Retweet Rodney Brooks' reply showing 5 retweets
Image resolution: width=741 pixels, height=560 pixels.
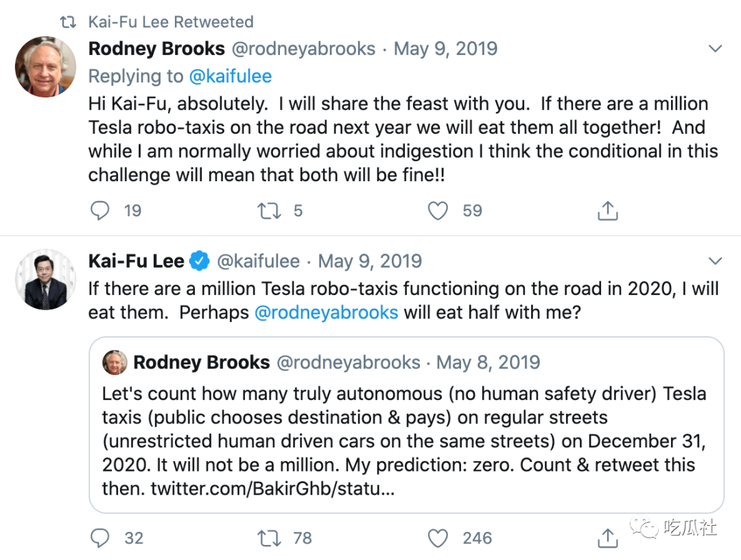coord(269,211)
